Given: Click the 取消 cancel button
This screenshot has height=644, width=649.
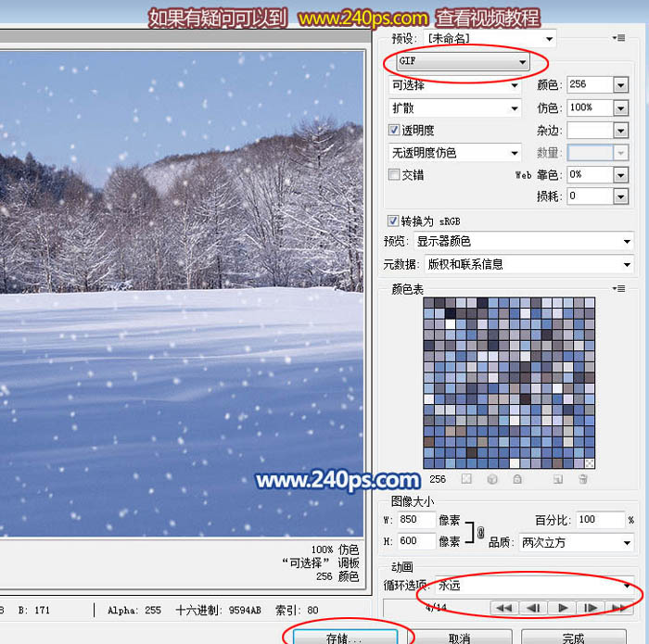Looking at the screenshot, I should click(460, 638).
